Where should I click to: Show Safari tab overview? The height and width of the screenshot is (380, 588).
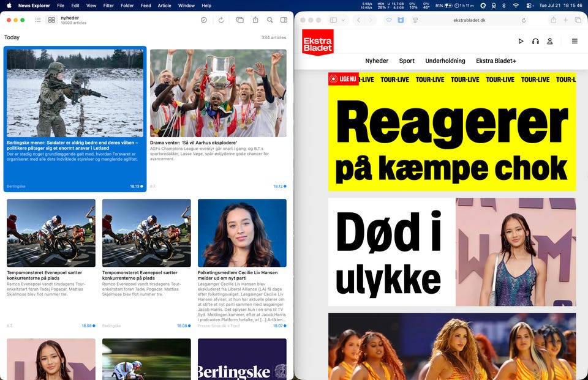tap(578, 20)
